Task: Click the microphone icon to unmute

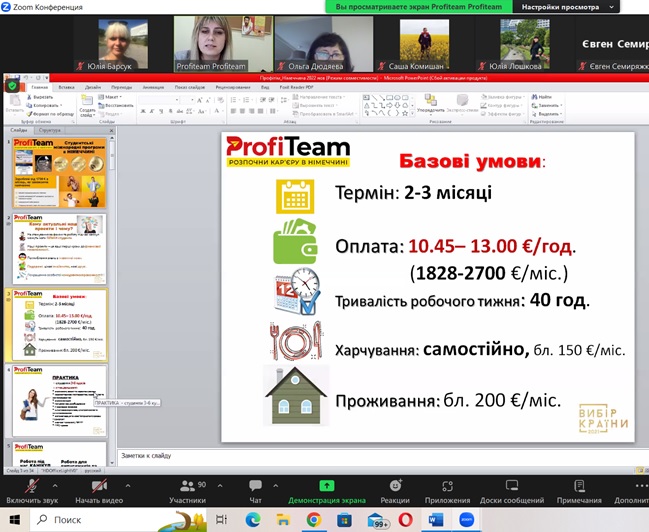Action: coord(32,486)
